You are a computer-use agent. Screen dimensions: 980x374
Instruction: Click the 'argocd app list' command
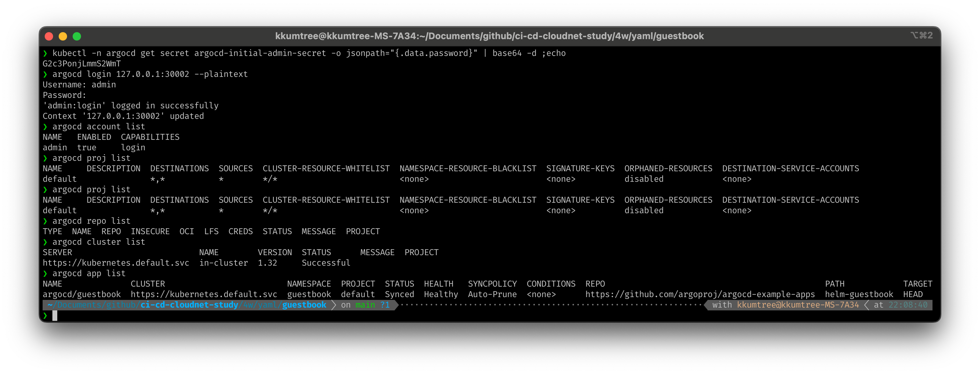tap(89, 273)
